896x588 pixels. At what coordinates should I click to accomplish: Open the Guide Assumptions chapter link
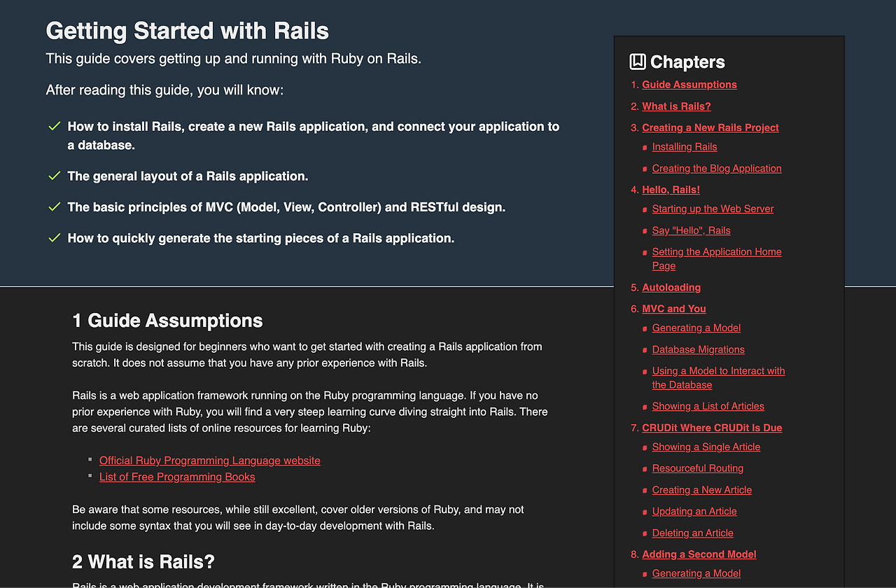click(x=689, y=85)
